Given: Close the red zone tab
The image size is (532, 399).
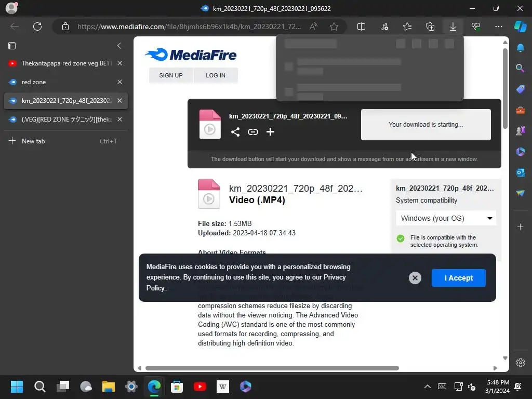Looking at the screenshot, I should click(x=120, y=82).
